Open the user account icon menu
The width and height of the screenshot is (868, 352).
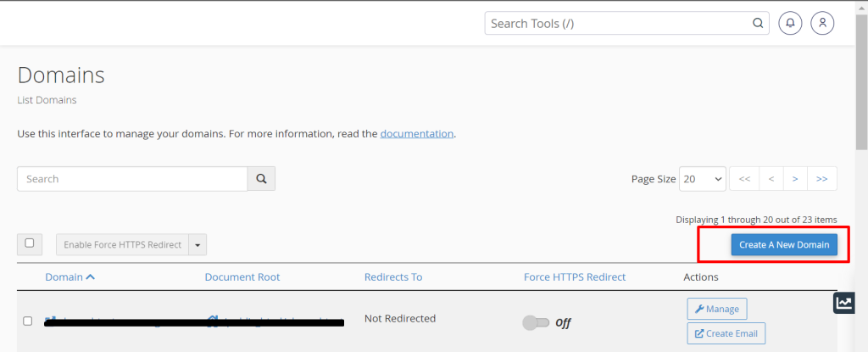point(822,24)
